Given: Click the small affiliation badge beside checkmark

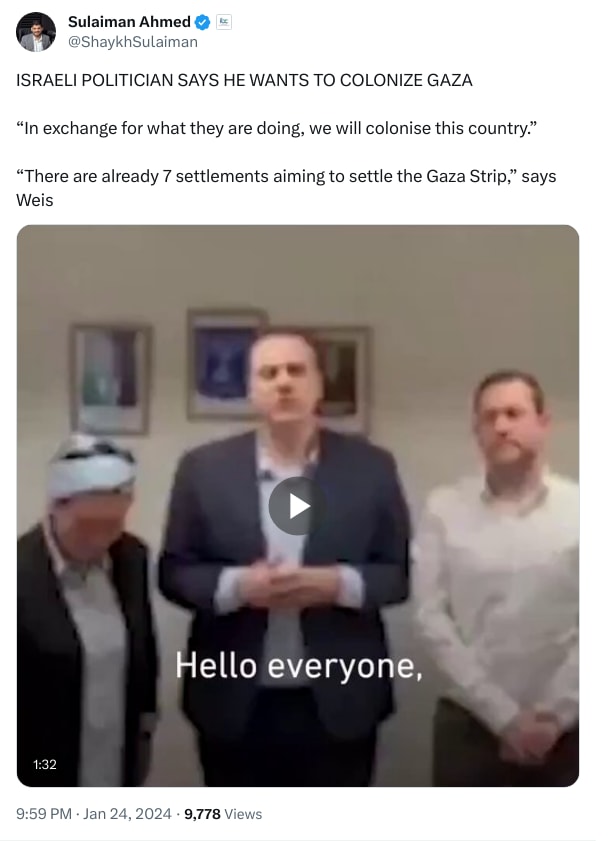Looking at the screenshot, I should coord(224,22).
